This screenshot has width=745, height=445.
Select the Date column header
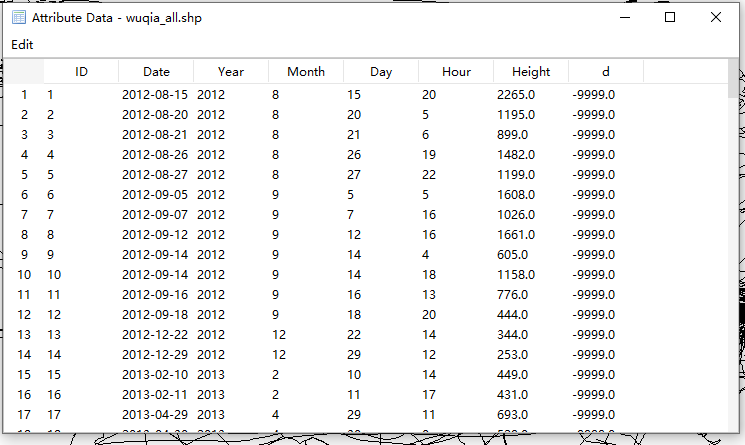click(156, 71)
